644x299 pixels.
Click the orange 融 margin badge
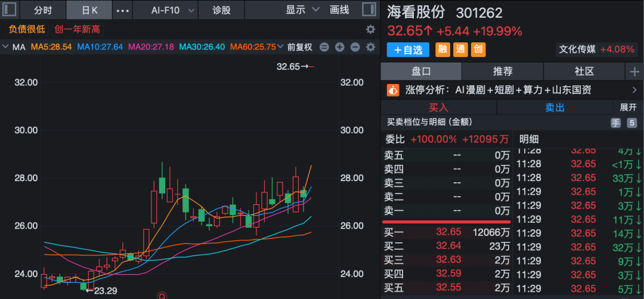pos(443,50)
